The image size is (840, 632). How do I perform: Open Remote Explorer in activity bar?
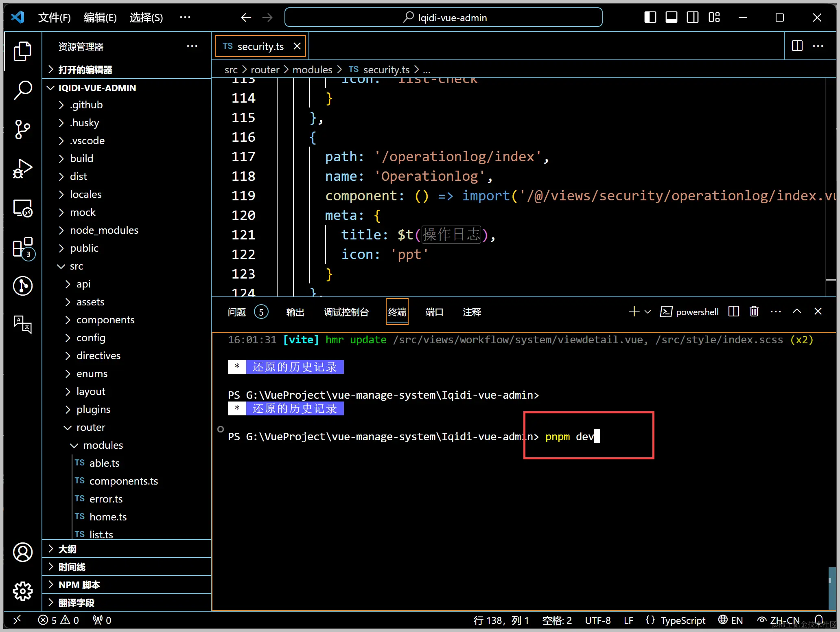point(23,208)
